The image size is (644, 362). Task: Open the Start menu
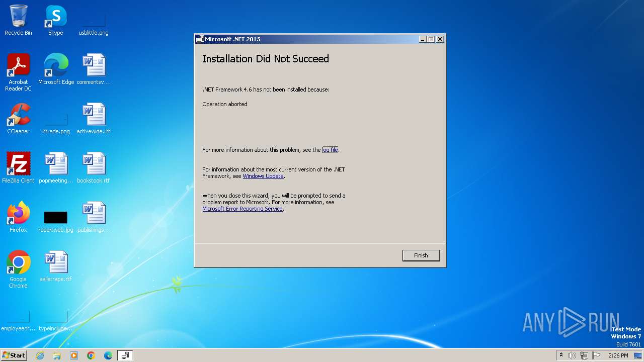[14, 355]
